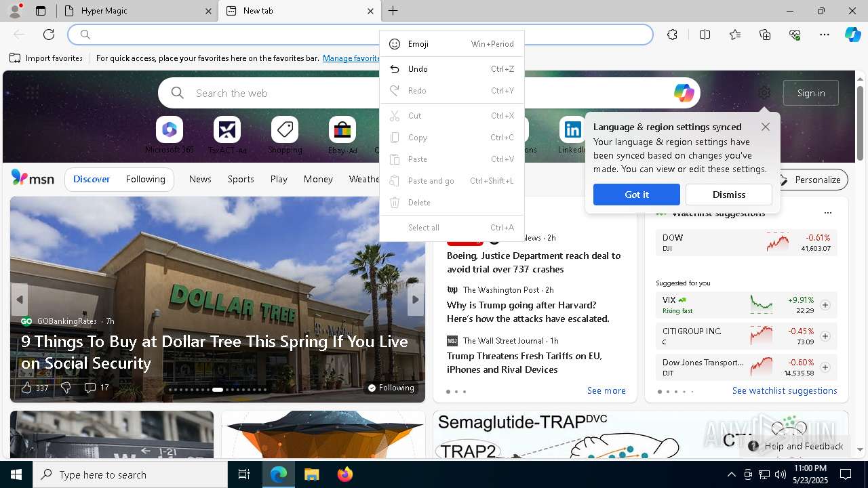Open Copilot sidebar icon

tap(852, 35)
